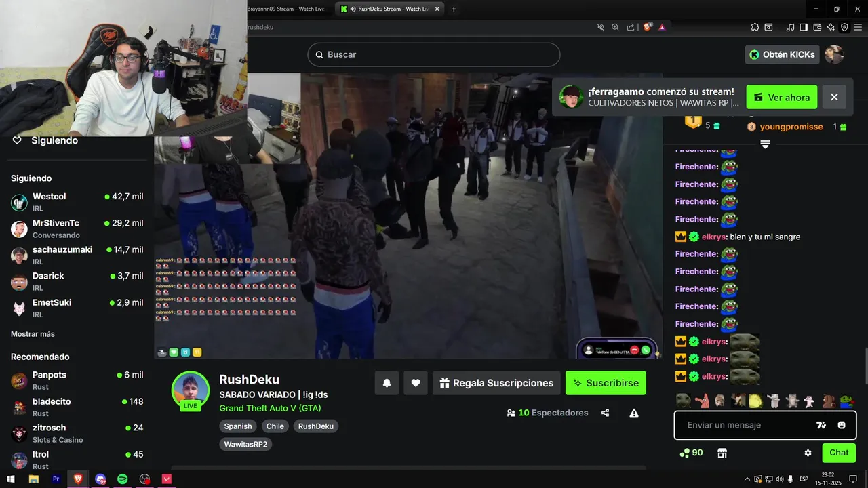Click the Spanish tag
Viewport: 868px width, 488px height.
238,426
